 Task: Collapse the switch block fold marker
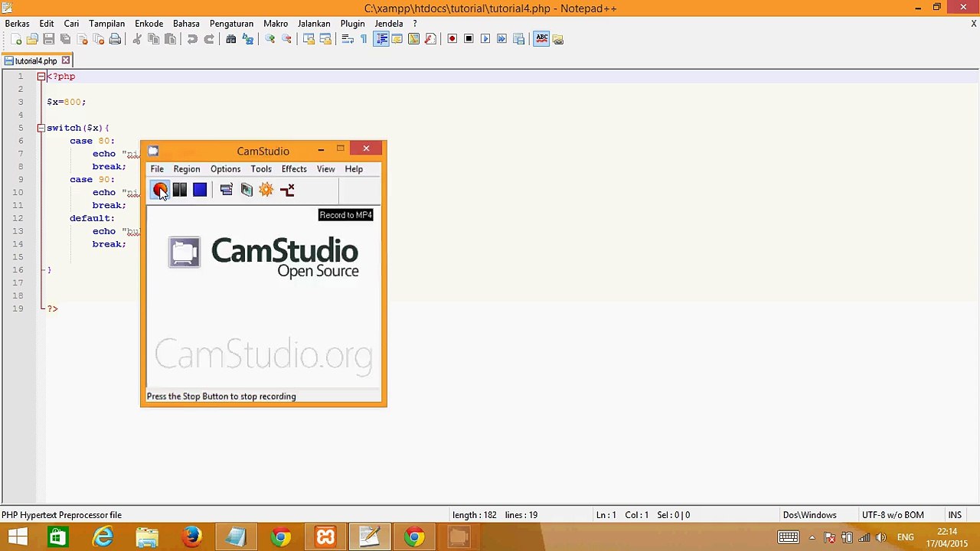tap(41, 128)
